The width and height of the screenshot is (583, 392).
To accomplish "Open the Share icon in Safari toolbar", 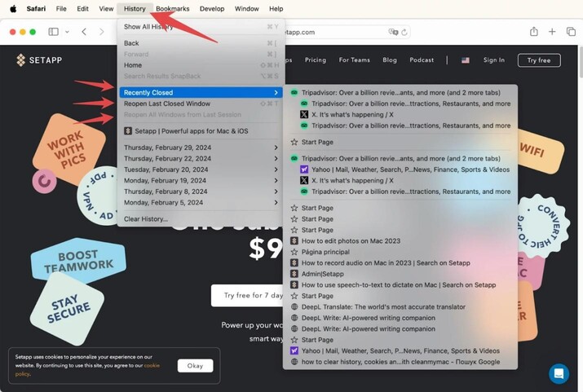I will 534,32.
